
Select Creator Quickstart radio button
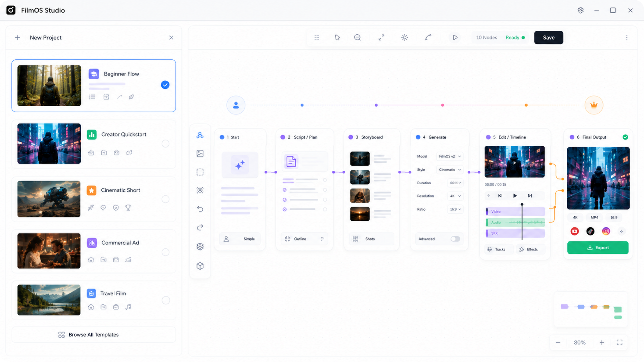pos(165,144)
